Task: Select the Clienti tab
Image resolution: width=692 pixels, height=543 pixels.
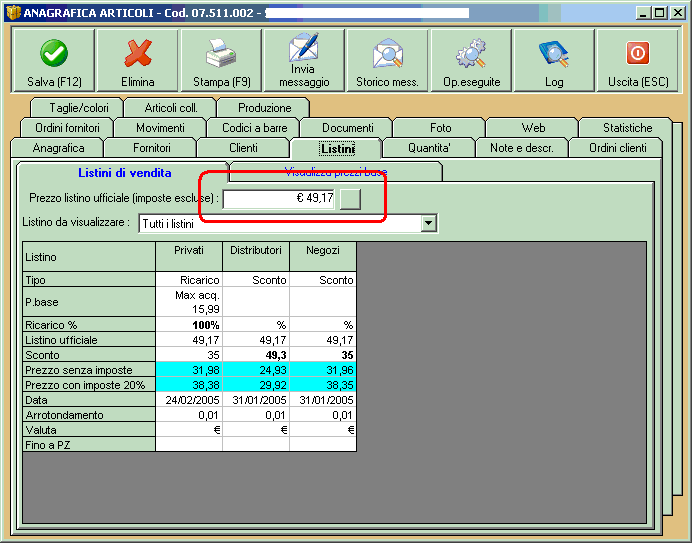Action: [243, 148]
